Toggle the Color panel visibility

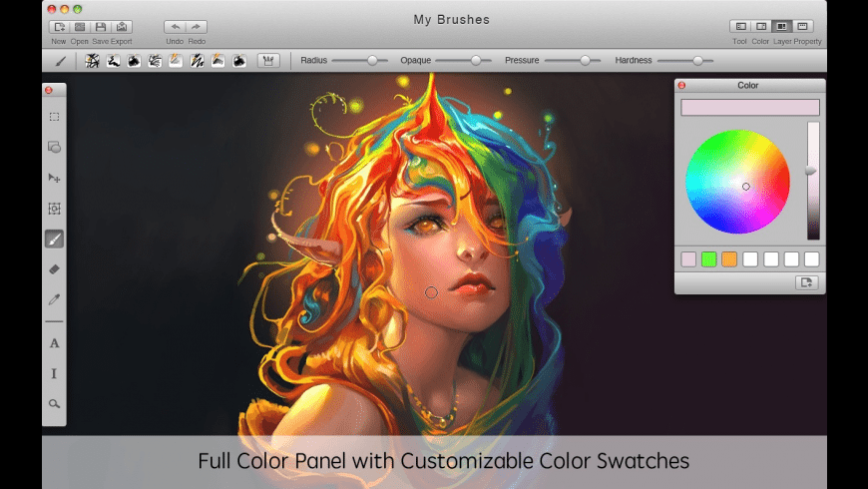pos(761,26)
